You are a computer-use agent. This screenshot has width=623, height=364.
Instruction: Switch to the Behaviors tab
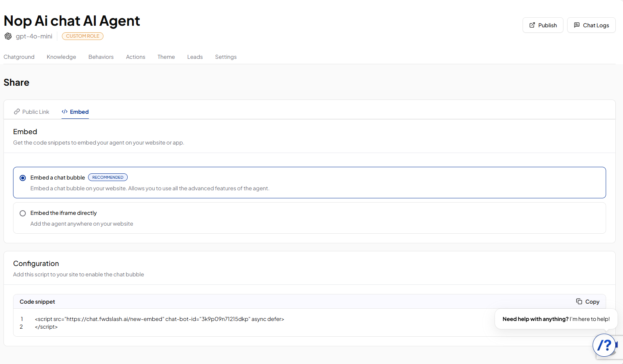point(101,57)
